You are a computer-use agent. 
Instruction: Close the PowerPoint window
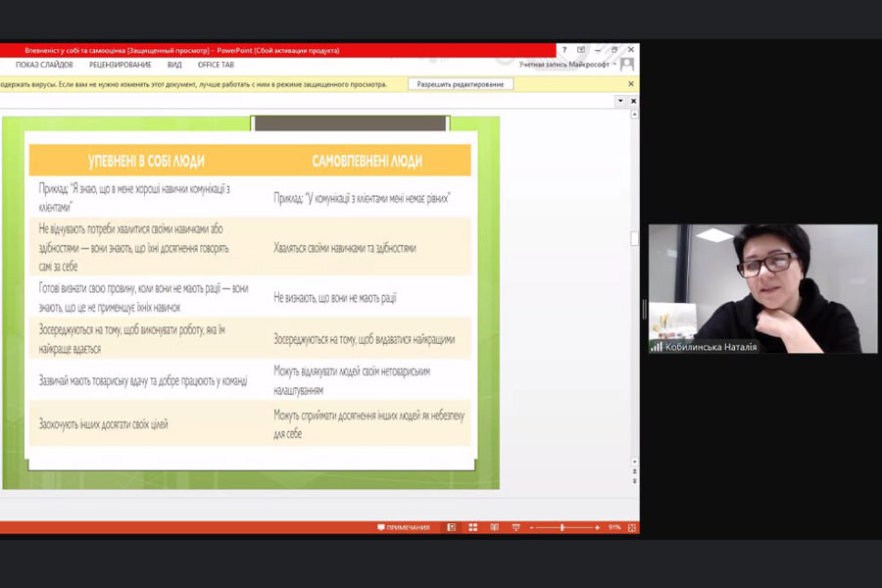(631, 50)
